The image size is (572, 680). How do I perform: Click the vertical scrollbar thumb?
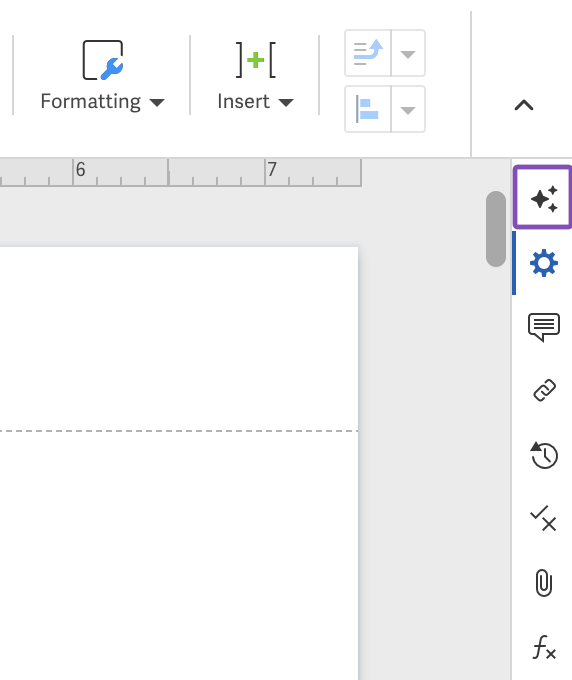[x=496, y=229]
